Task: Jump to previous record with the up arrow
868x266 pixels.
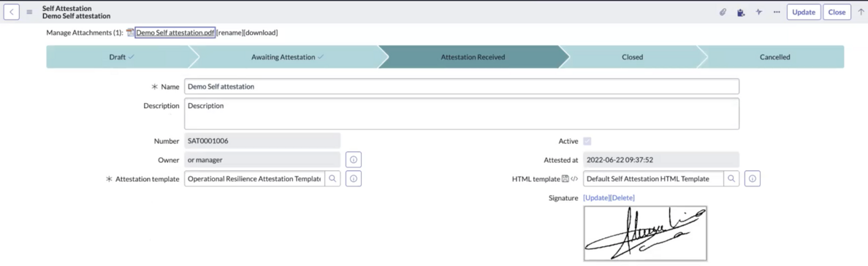Action: (x=861, y=12)
